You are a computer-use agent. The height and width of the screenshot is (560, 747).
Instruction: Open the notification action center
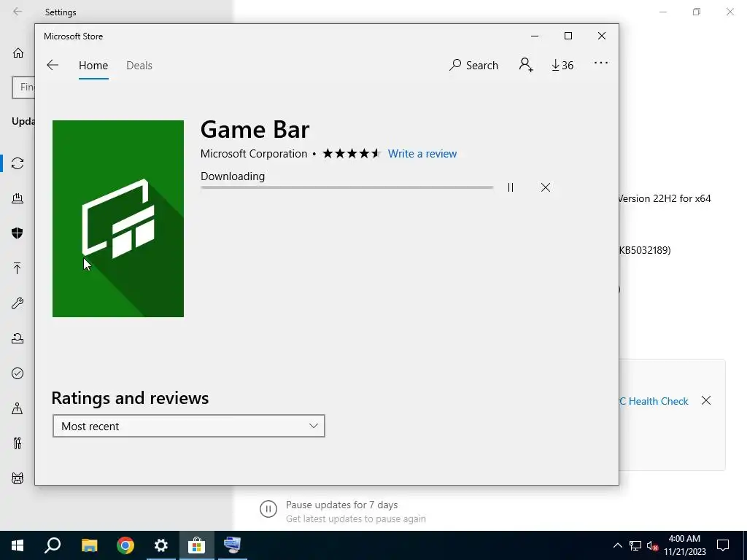(723, 545)
